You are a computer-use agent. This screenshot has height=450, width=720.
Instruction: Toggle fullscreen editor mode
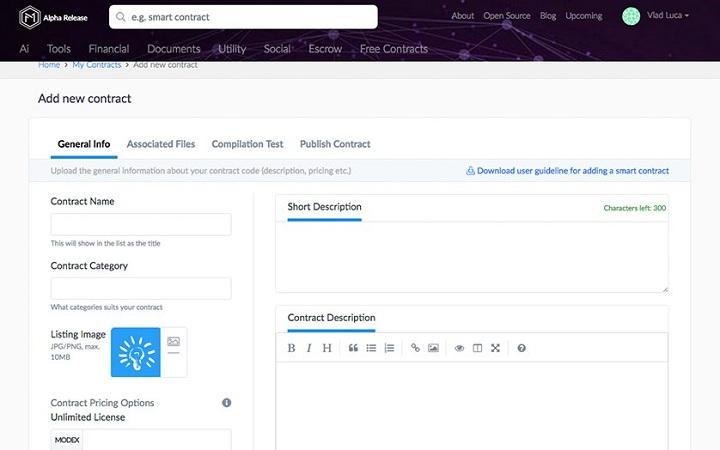pos(495,348)
